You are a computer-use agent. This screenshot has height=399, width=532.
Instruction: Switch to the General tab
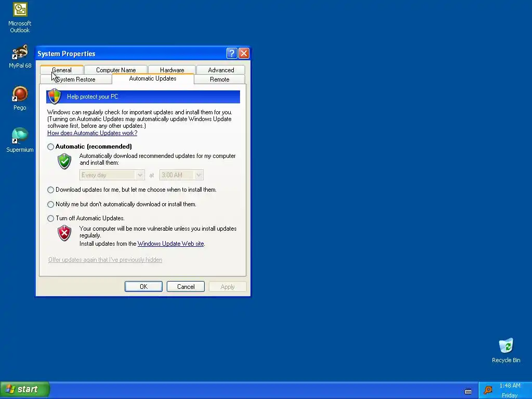pos(61,70)
